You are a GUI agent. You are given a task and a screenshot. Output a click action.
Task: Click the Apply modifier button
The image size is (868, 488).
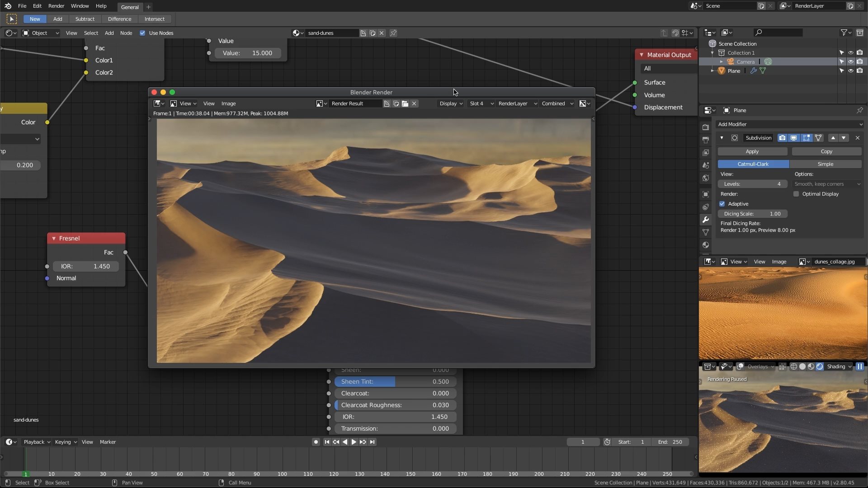pos(752,151)
